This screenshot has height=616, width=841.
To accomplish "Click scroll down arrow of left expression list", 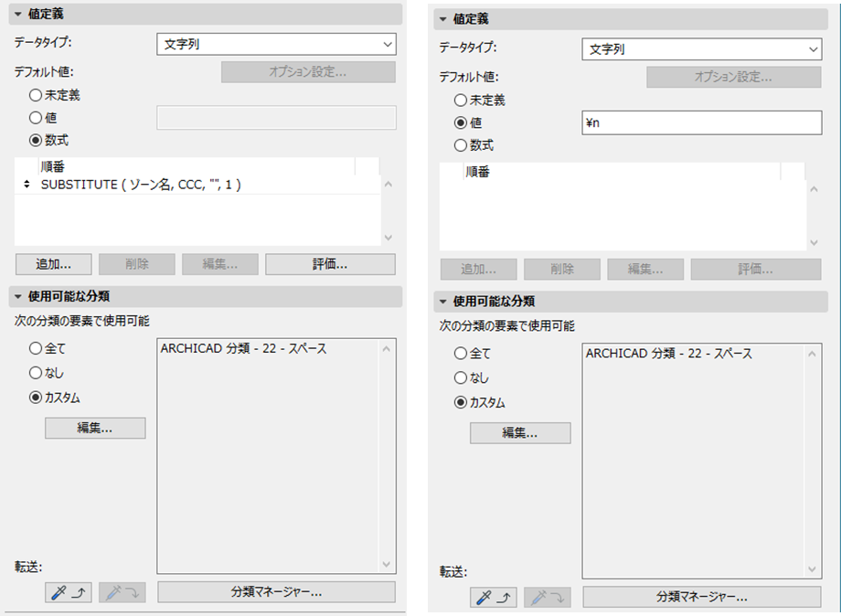I will (x=389, y=238).
